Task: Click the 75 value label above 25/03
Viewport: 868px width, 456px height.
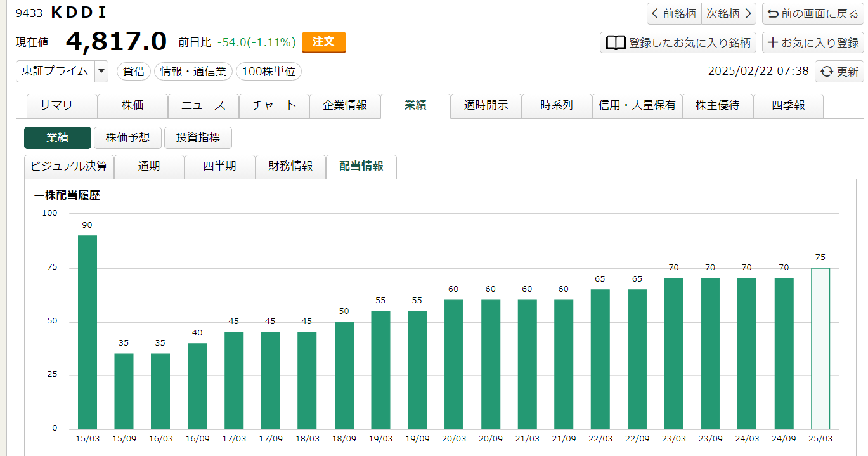Action: (820, 257)
